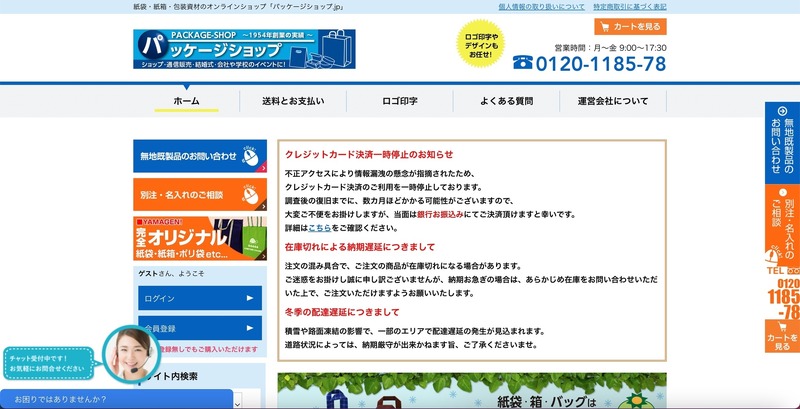Follow the こちら link in the notice
The image size is (800, 409).
coord(320,228)
